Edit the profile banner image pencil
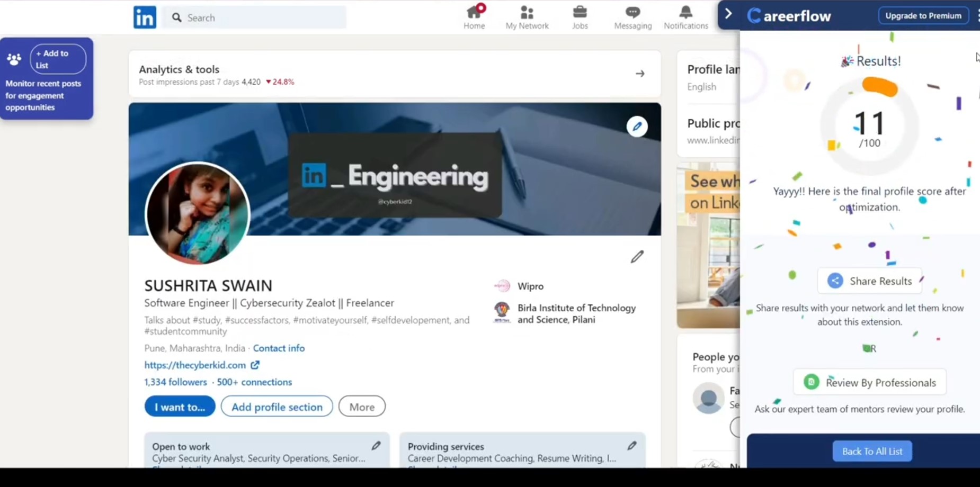This screenshot has width=980, height=487. [637, 127]
